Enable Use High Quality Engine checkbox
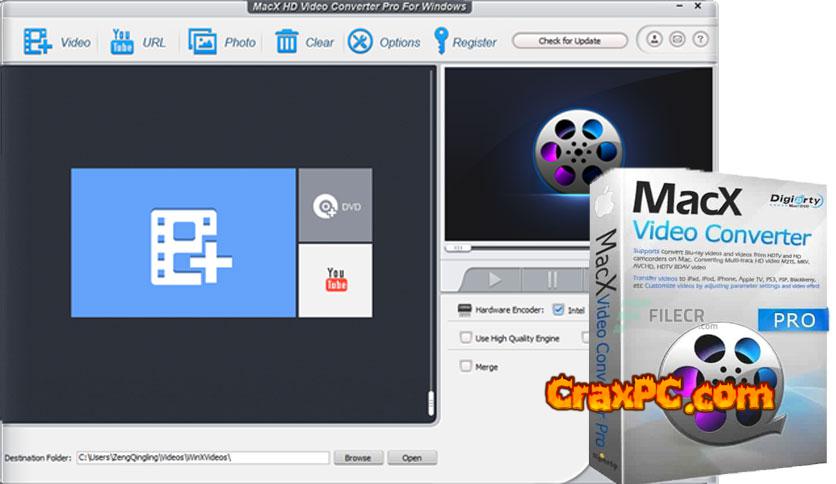 465,338
